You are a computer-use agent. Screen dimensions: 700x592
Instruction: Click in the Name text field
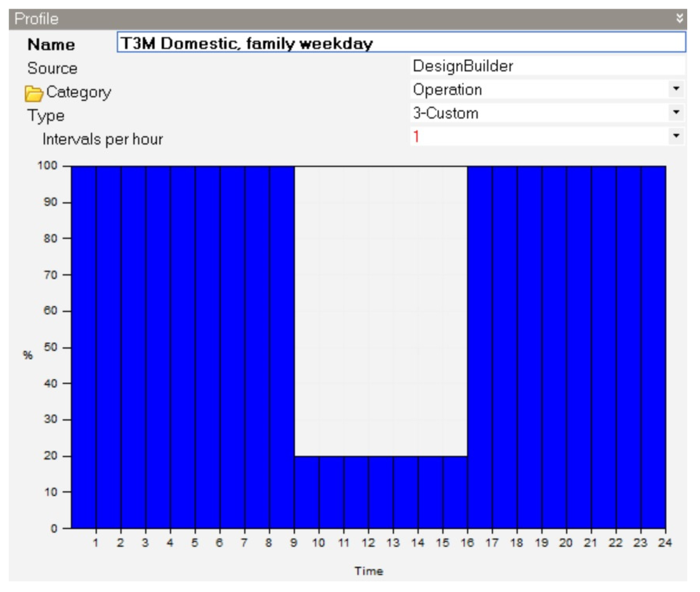pyautogui.click(x=401, y=43)
